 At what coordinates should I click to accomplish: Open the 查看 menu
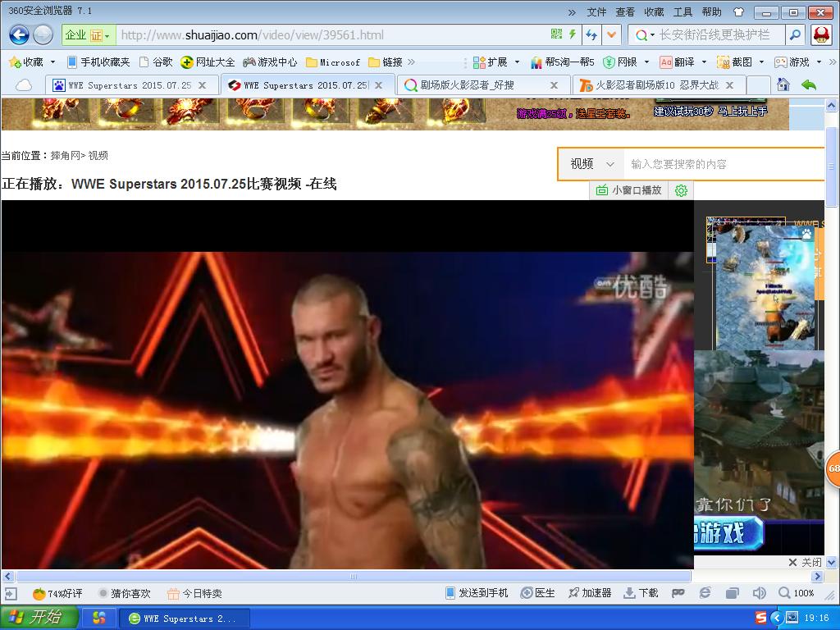pyautogui.click(x=625, y=11)
